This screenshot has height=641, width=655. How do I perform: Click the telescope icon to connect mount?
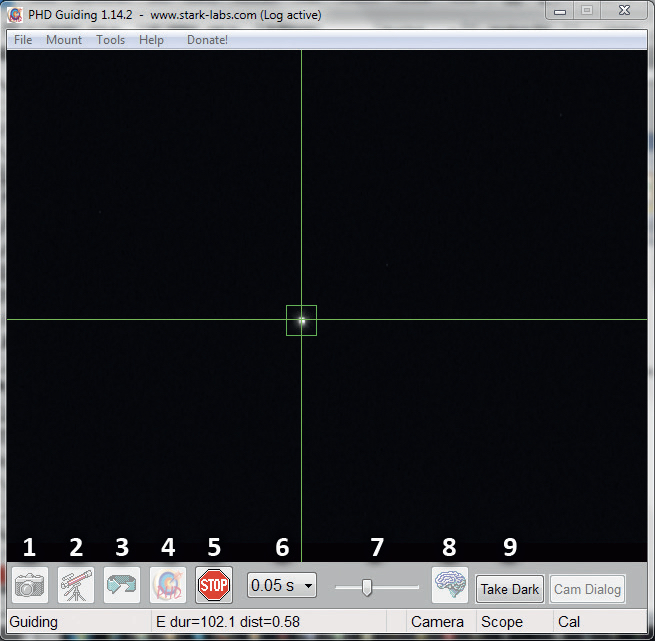point(76,585)
